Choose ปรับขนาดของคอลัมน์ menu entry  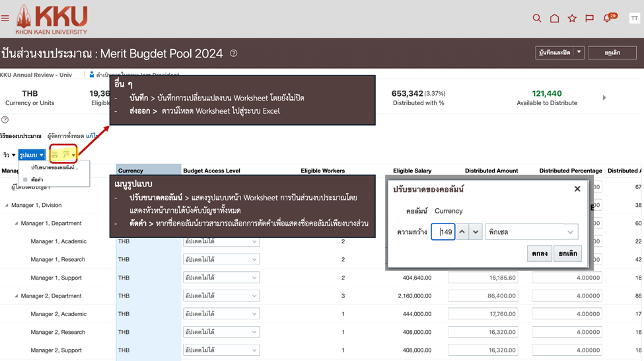(54, 167)
